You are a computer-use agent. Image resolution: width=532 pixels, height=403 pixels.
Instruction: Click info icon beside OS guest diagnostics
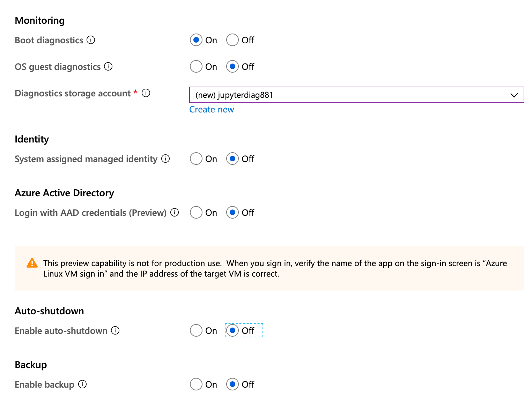click(x=108, y=66)
